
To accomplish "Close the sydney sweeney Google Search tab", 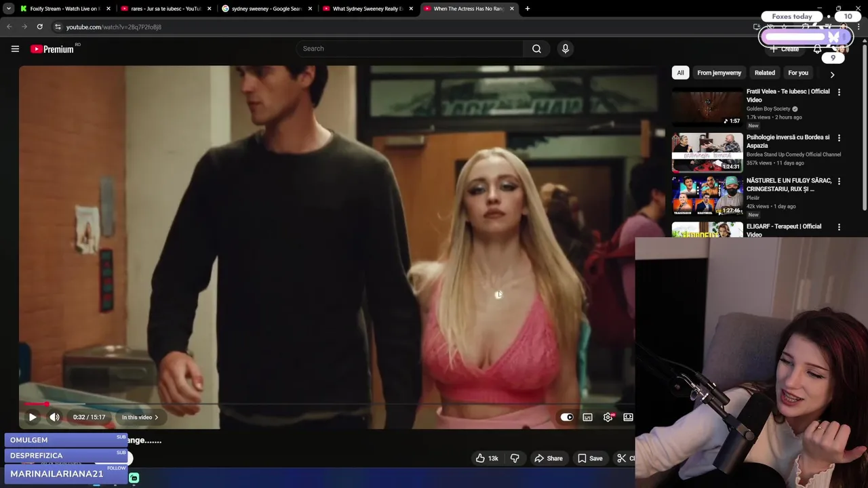I will 310,9.
